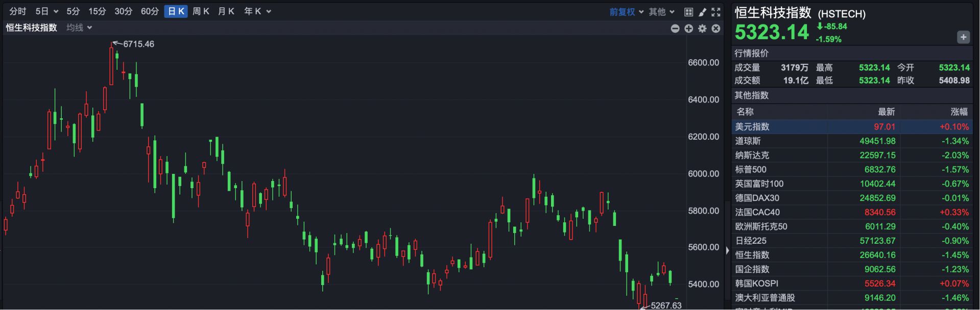
Task: Open chart settings gear
Action: [x=702, y=29]
